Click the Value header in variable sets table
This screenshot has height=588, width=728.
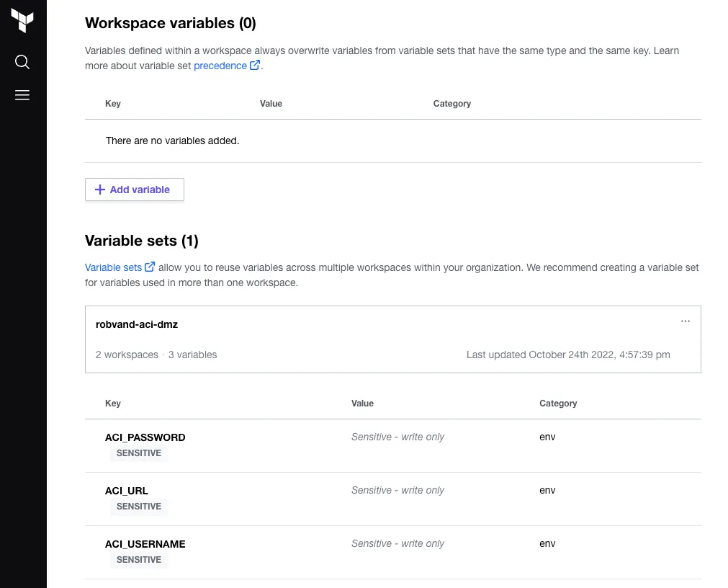coord(362,404)
